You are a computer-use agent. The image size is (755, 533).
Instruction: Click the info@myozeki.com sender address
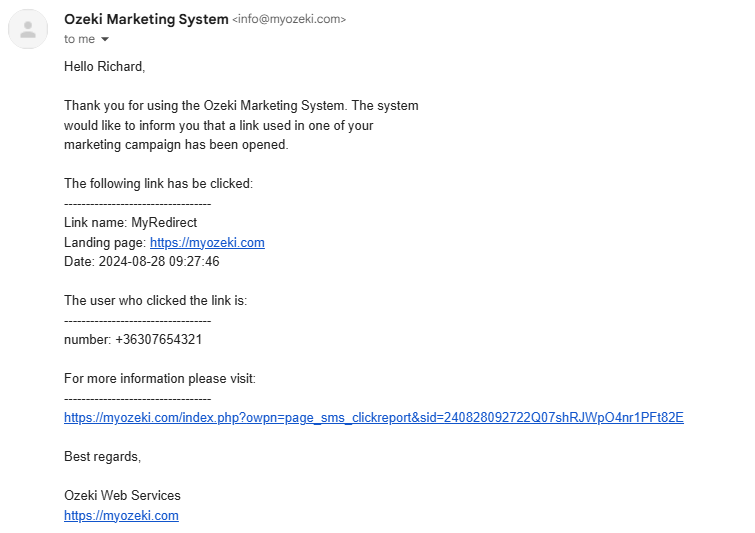pyautogui.click(x=289, y=19)
